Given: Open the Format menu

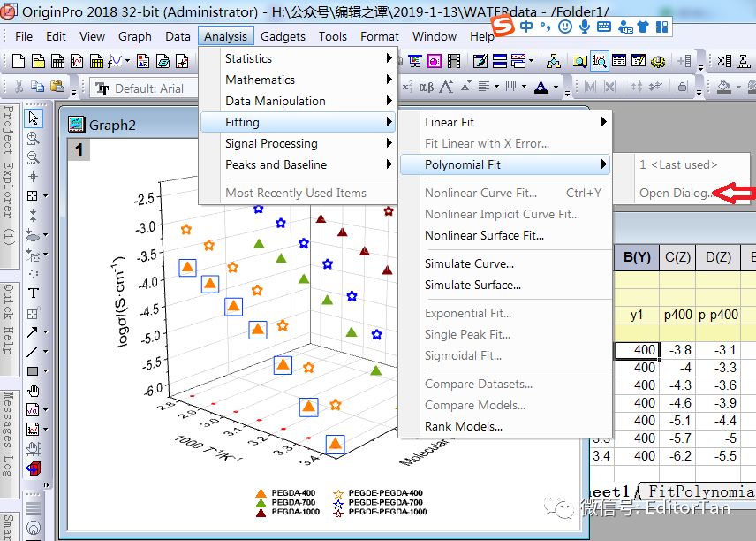Looking at the screenshot, I should tap(380, 36).
